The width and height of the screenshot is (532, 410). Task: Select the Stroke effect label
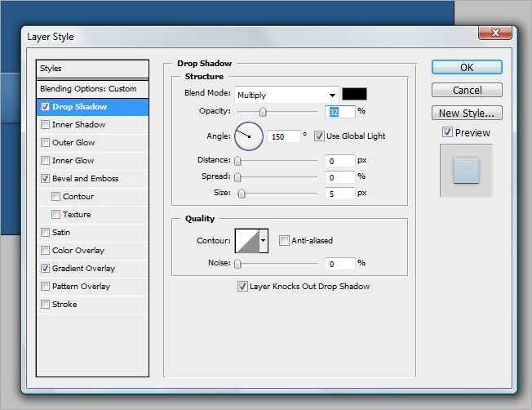click(64, 304)
